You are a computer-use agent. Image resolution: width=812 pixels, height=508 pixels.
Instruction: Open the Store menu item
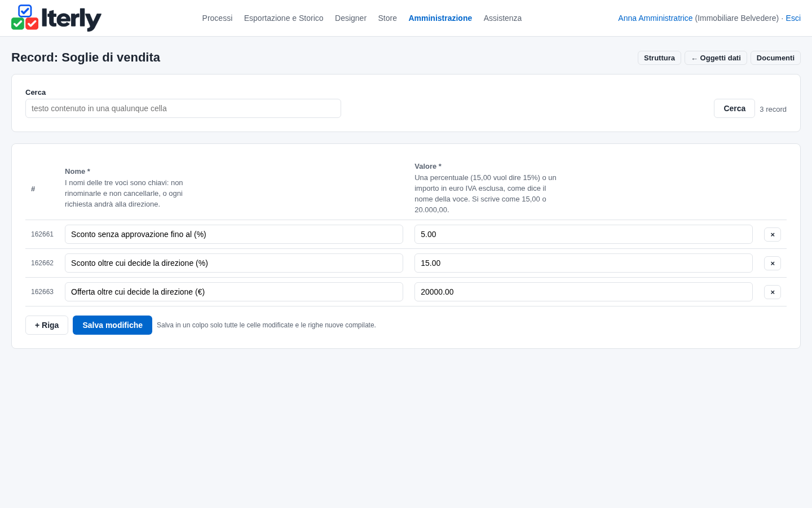[387, 18]
